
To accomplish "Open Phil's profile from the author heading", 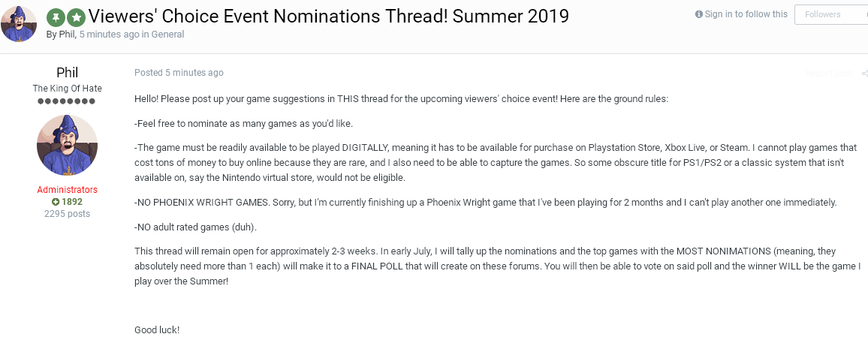I will point(67,73).
